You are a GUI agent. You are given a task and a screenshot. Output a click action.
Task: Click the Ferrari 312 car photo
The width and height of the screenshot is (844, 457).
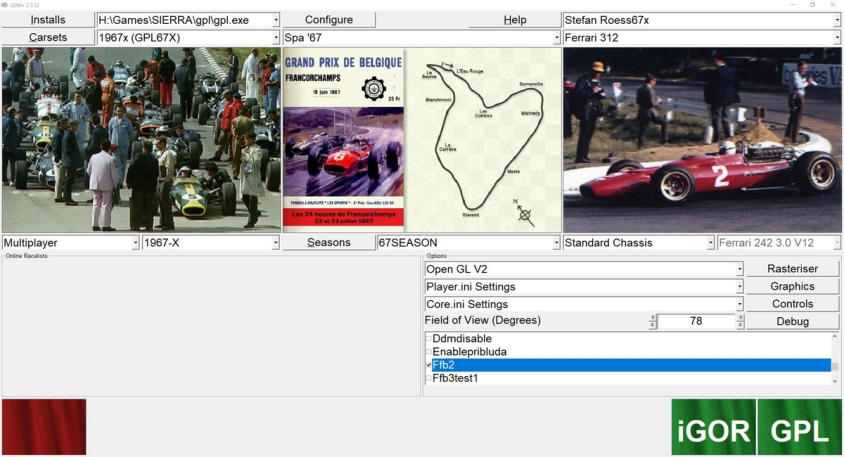(x=701, y=140)
